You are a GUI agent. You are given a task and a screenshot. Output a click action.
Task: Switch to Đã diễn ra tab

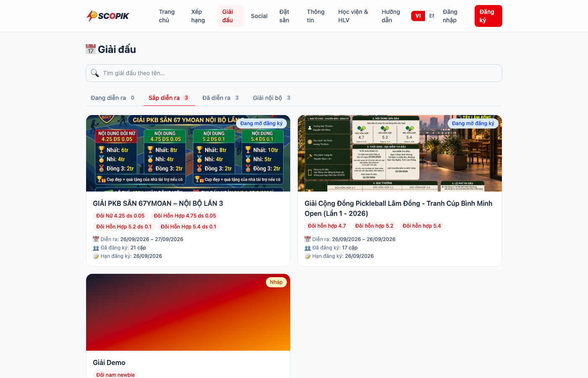pos(221,98)
